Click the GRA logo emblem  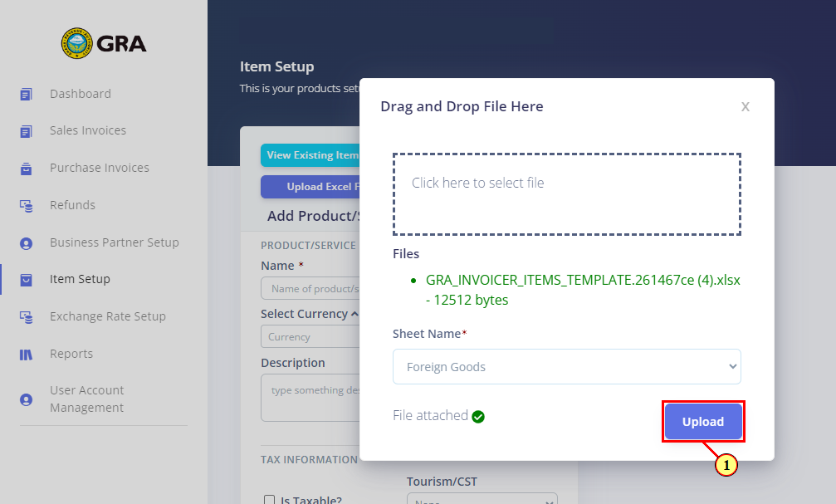pyautogui.click(x=76, y=43)
